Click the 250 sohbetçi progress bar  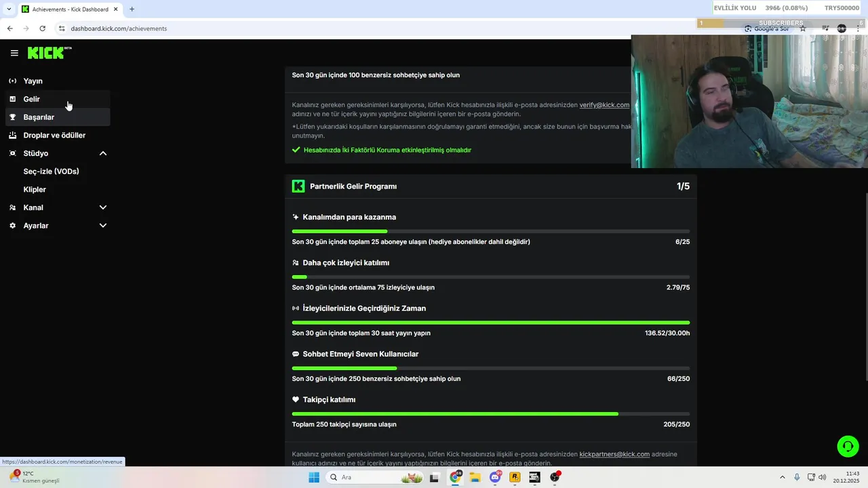pos(491,368)
